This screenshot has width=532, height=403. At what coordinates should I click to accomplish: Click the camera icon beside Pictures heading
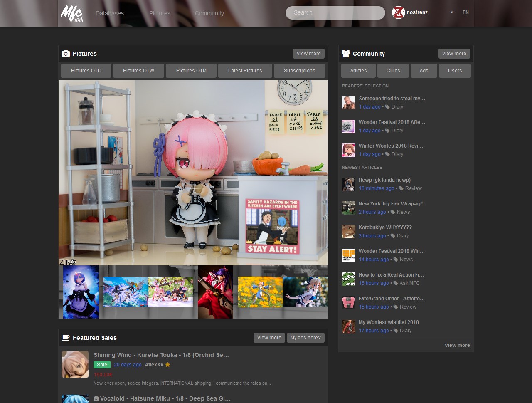point(66,54)
